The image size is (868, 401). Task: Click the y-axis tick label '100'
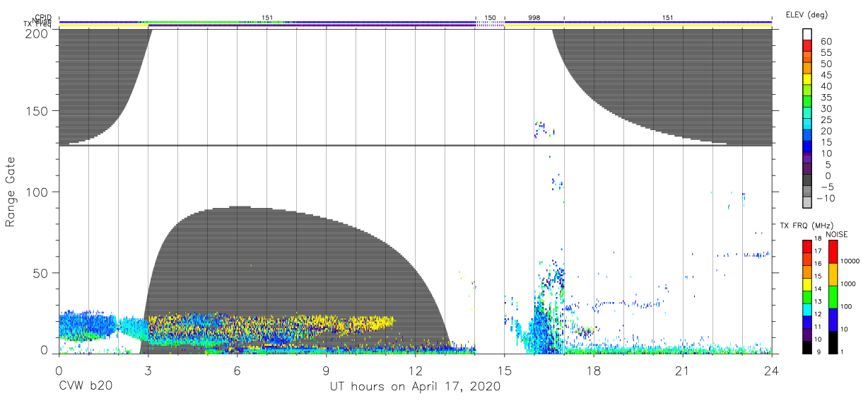point(37,192)
